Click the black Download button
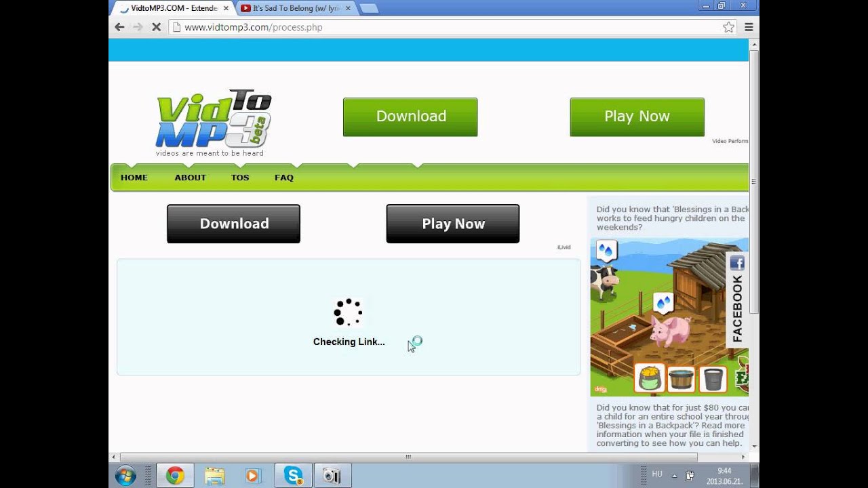 [x=233, y=224]
